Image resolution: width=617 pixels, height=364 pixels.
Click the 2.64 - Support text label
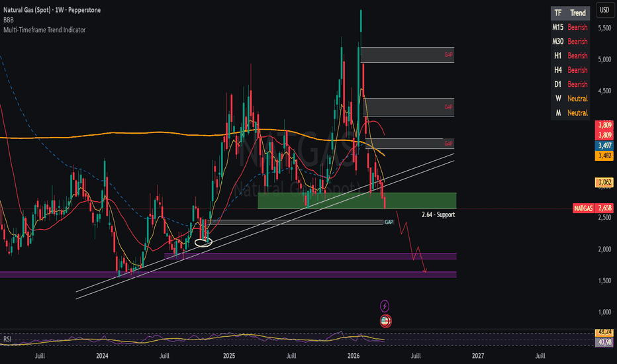[x=438, y=214]
